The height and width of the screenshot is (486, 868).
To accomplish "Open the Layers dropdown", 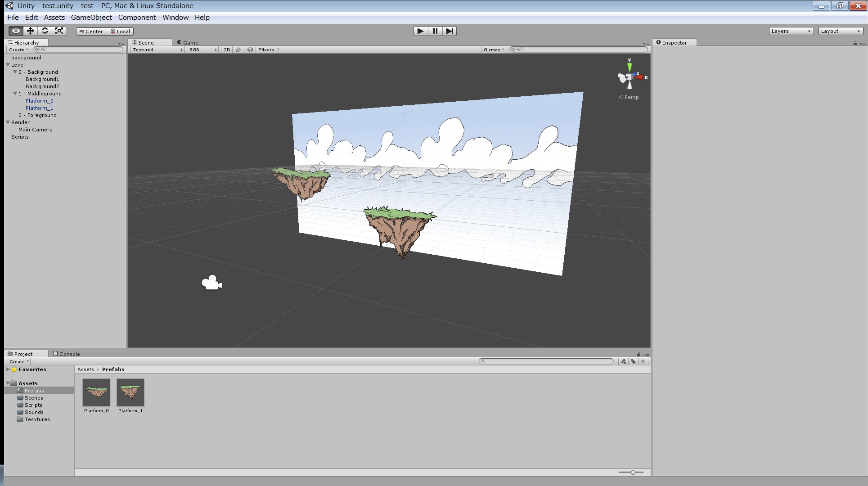I will pos(791,31).
